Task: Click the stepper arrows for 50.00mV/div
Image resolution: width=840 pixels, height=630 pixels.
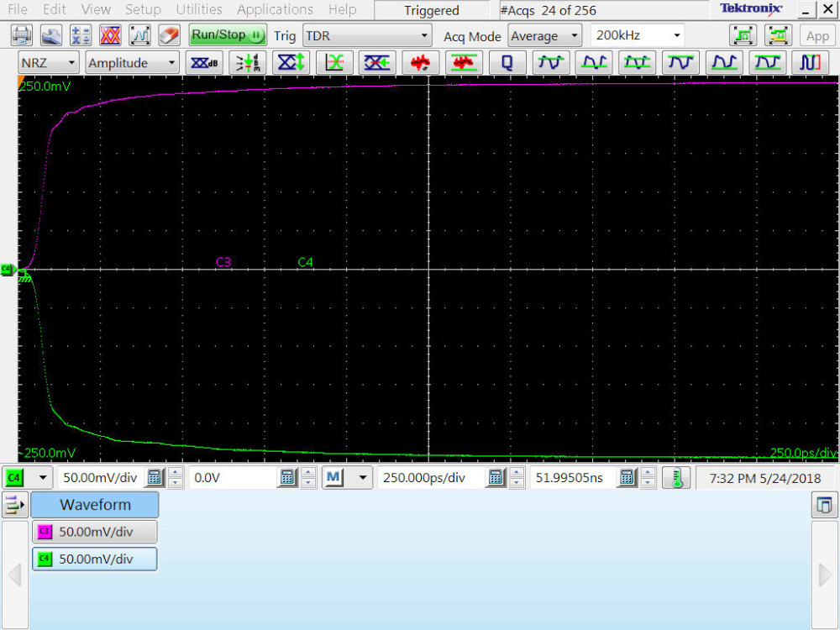Action: [x=176, y=477]
